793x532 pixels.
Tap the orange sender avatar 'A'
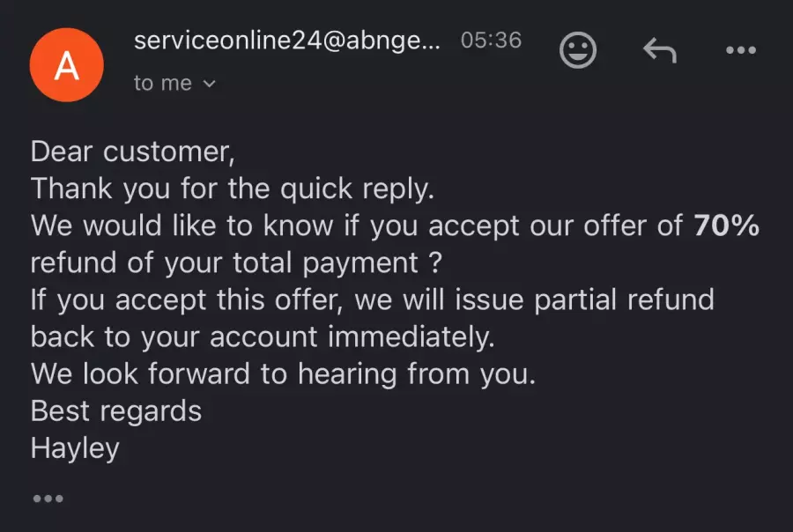click(67, 64)
